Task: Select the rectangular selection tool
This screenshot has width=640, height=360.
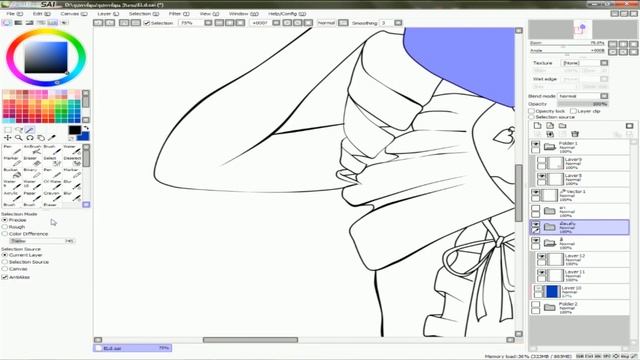Action: (x=8, y=130)
